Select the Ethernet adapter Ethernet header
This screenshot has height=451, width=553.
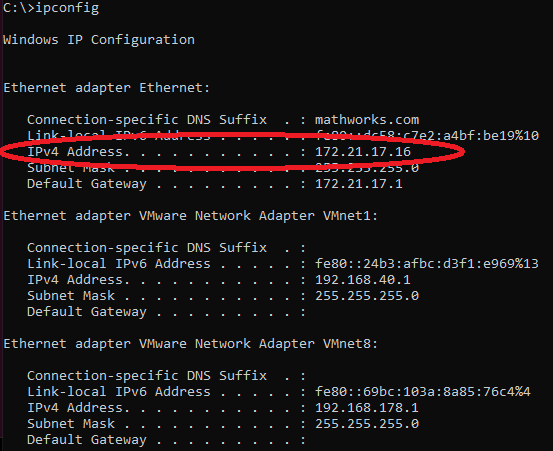(x=107, y=87)
